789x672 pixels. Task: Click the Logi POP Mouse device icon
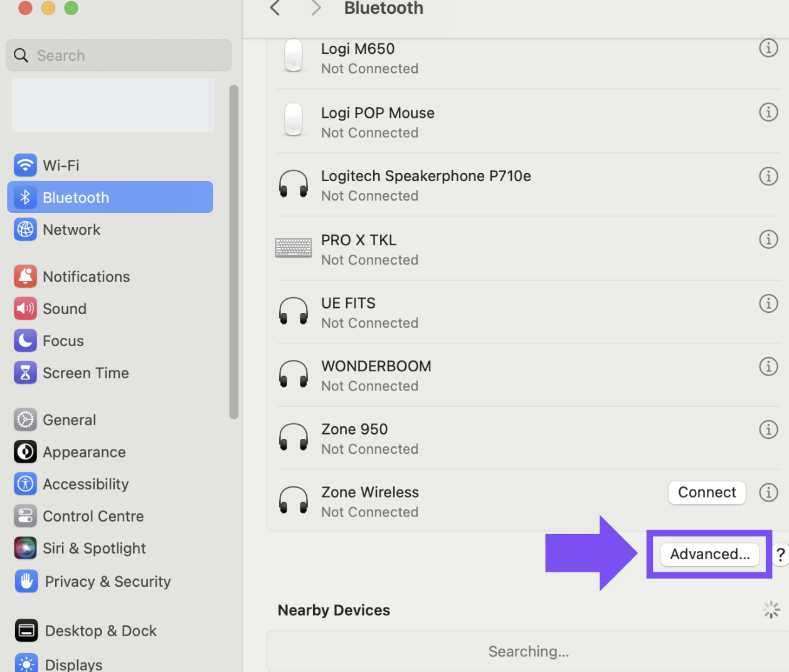(294, 120)
